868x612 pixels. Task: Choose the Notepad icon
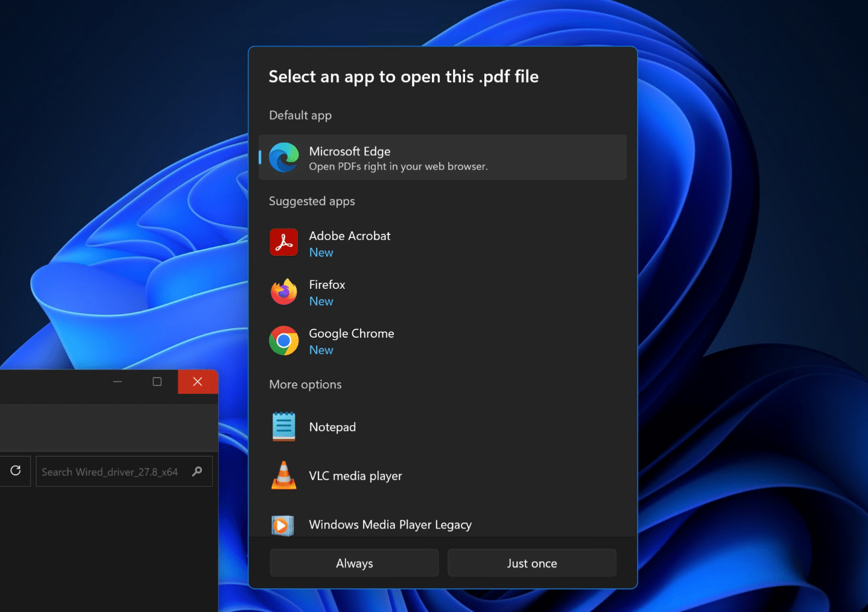pos(284,427)
